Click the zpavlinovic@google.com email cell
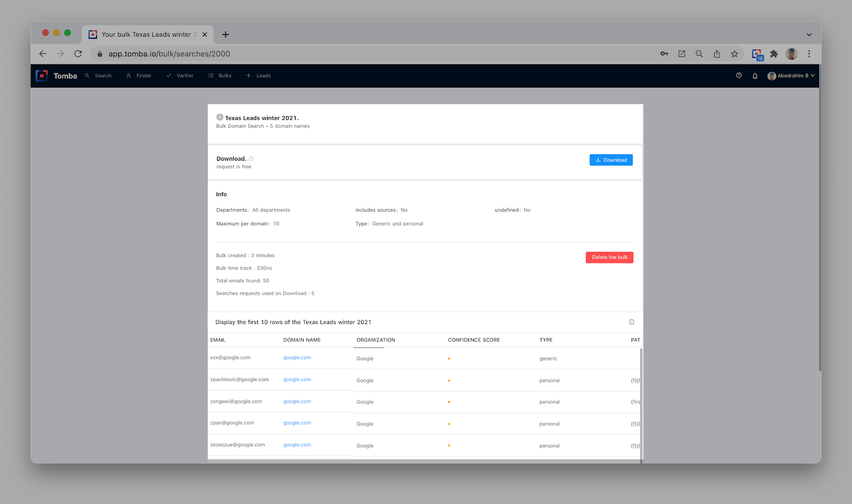 [239, 379]
